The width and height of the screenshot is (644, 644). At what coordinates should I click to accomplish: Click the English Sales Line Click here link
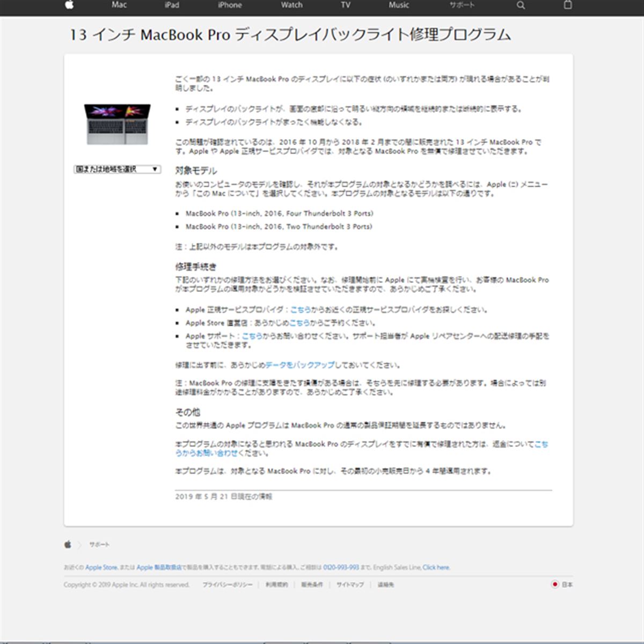click(436, 568)
